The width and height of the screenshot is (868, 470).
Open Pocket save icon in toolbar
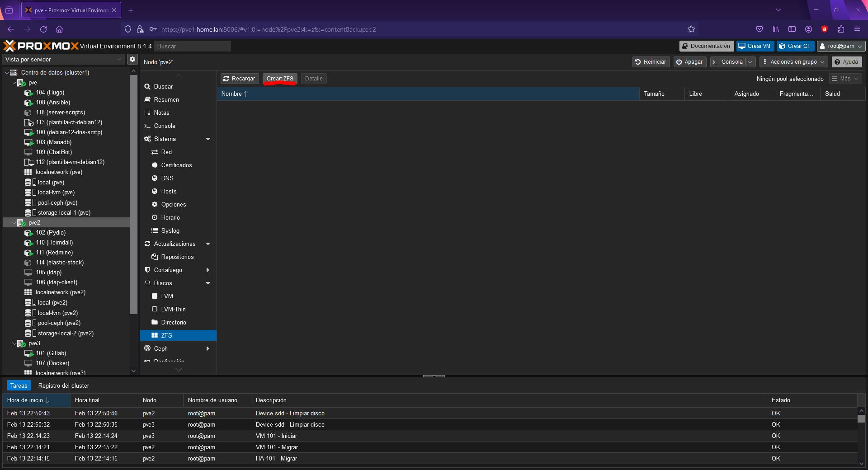pyautogui.click(x=759, y=29)
